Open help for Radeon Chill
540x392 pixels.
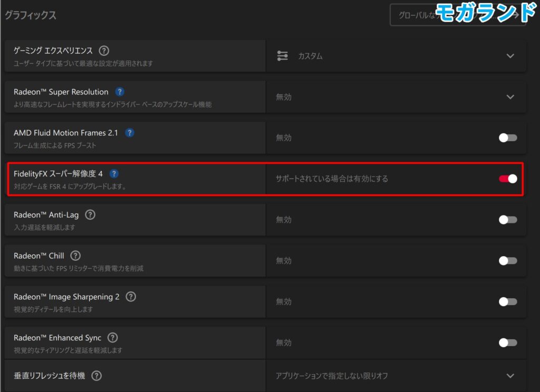pos(75,256)
